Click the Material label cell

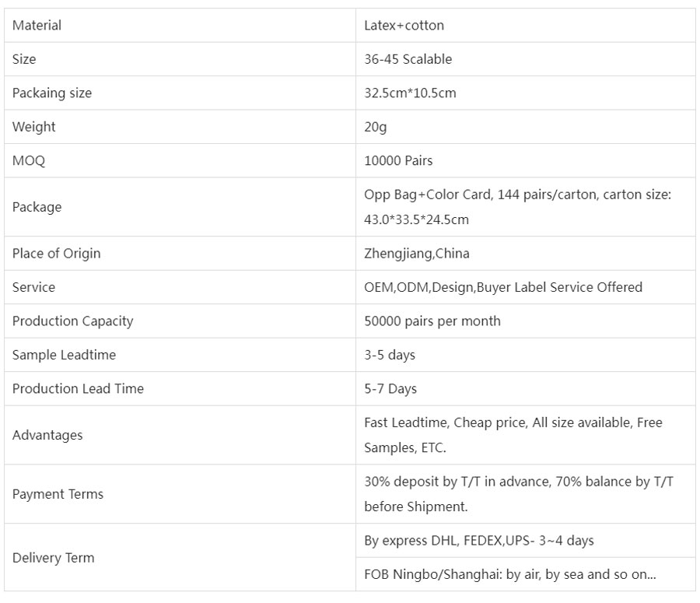tap(37, 26)
